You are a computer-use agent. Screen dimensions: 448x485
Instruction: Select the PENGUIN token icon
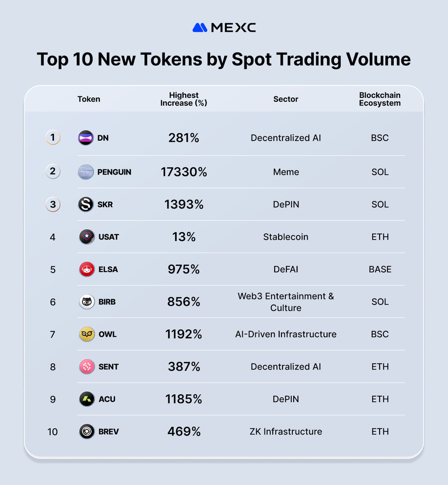click(86, 172)
